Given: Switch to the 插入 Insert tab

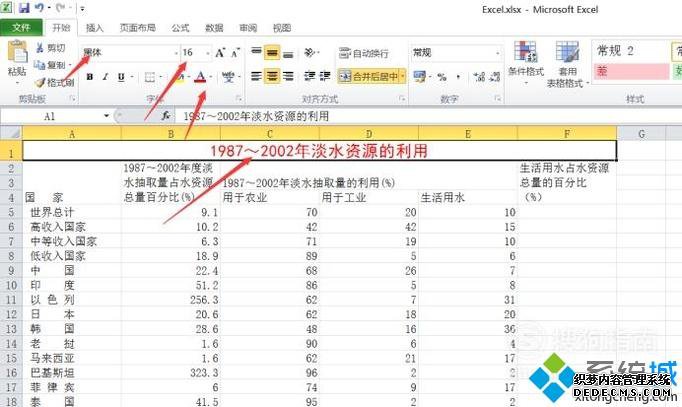Looking at the screenshot, I should click(x=95, y=28).
